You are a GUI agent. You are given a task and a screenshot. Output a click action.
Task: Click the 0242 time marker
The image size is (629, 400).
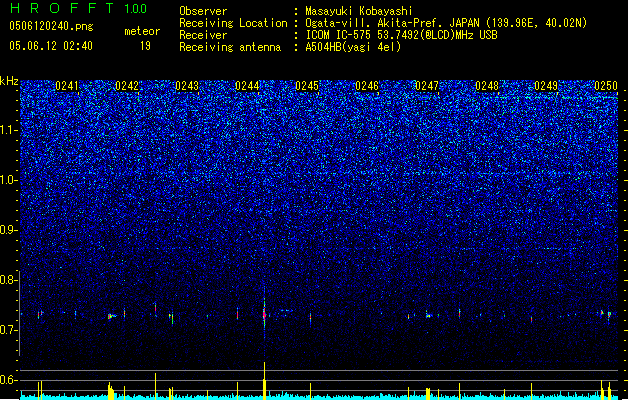coord(127,86)
